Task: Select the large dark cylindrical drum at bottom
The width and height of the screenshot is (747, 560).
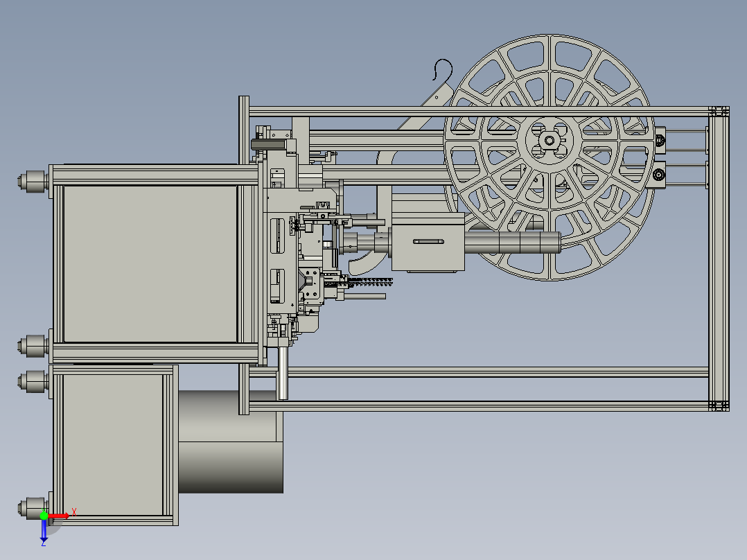Action: pos(231,441)
